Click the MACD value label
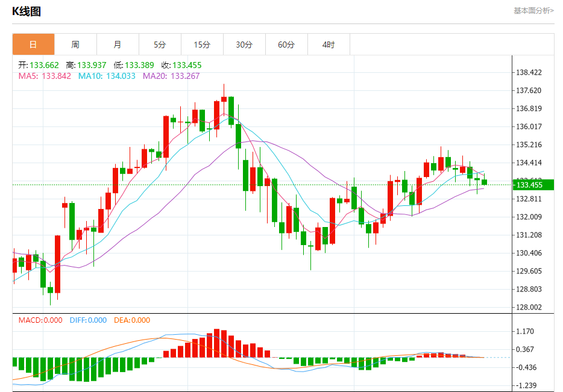The height and width of the screenshot is (392, 563). coord(40,320)
